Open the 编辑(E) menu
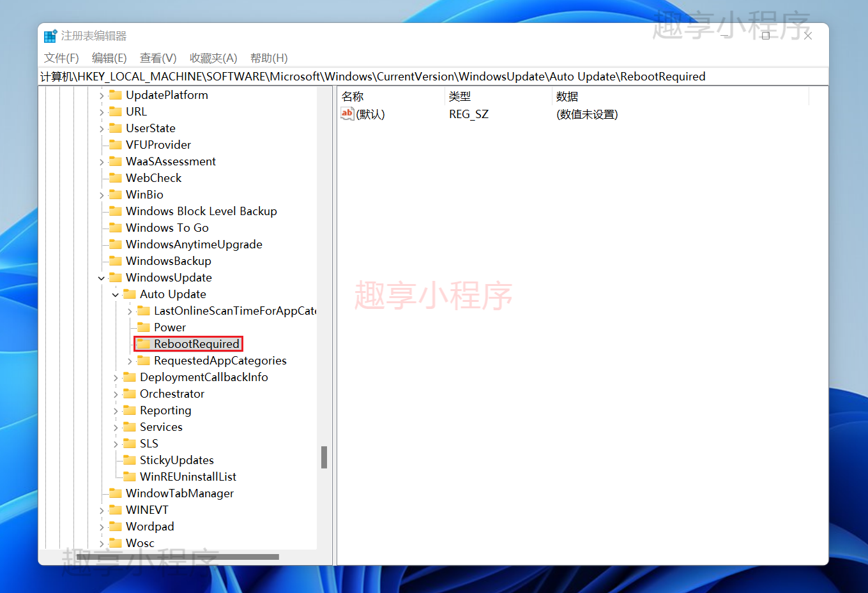This screenshot has width=868, height=593. pyautogui.click(x=109, y=58)
